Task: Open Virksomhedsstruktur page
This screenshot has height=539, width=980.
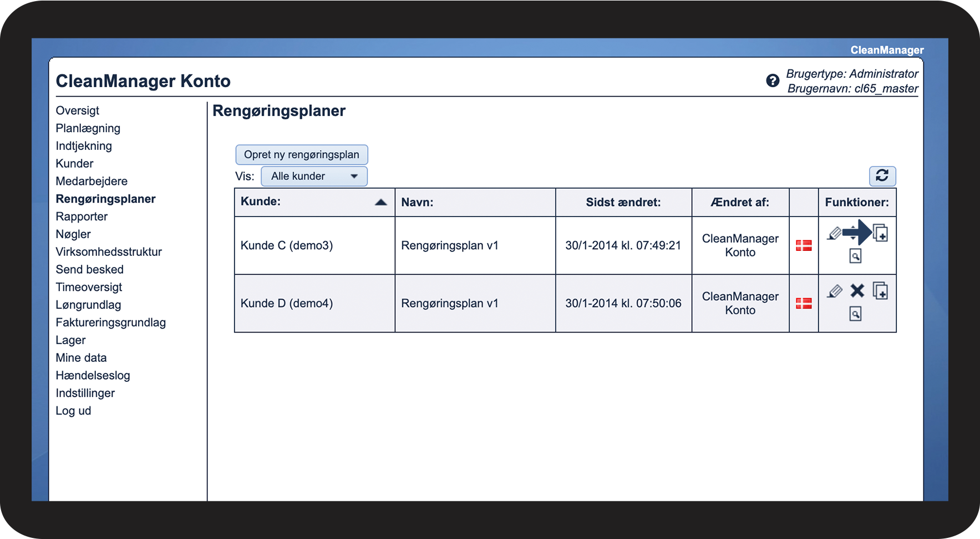Action: pos(109,252)
